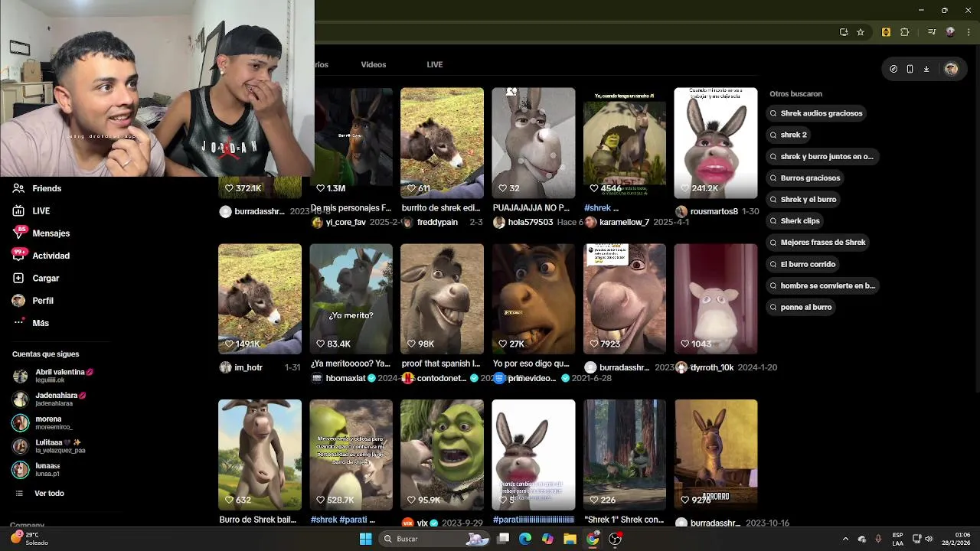This screenshot has height=551, width=980.
Task: Open the video with 7923 likes
Action: tap(625, 299)
